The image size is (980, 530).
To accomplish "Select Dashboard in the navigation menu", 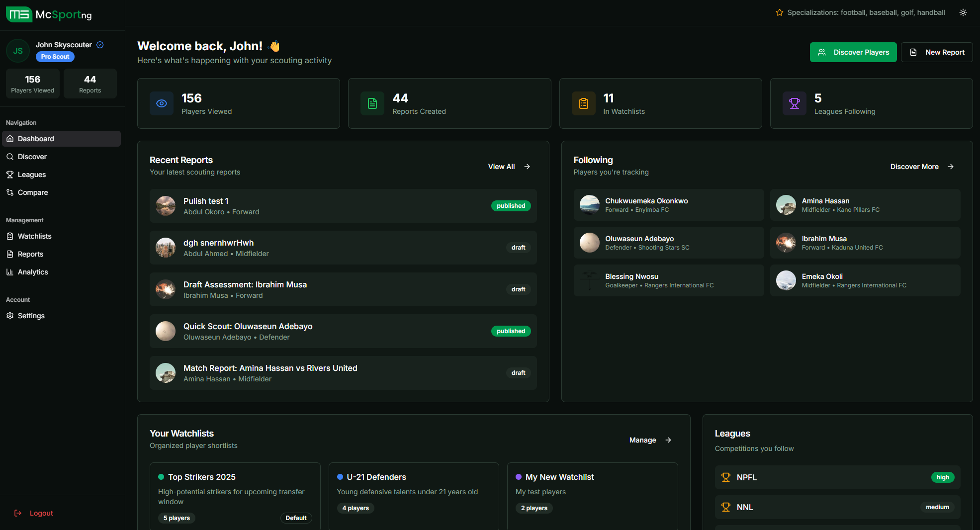I will [x=36, y=139].
